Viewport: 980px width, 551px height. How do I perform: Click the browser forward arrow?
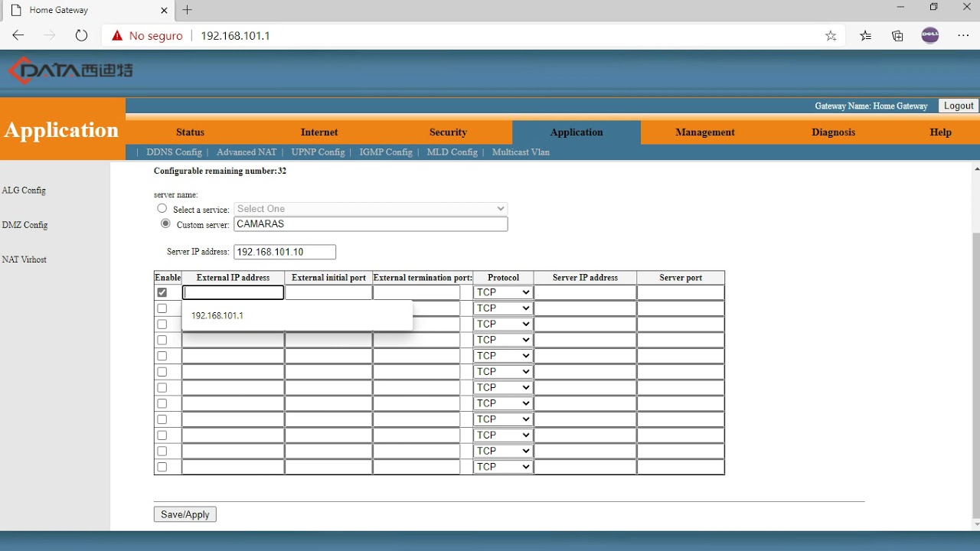(50, 35)
